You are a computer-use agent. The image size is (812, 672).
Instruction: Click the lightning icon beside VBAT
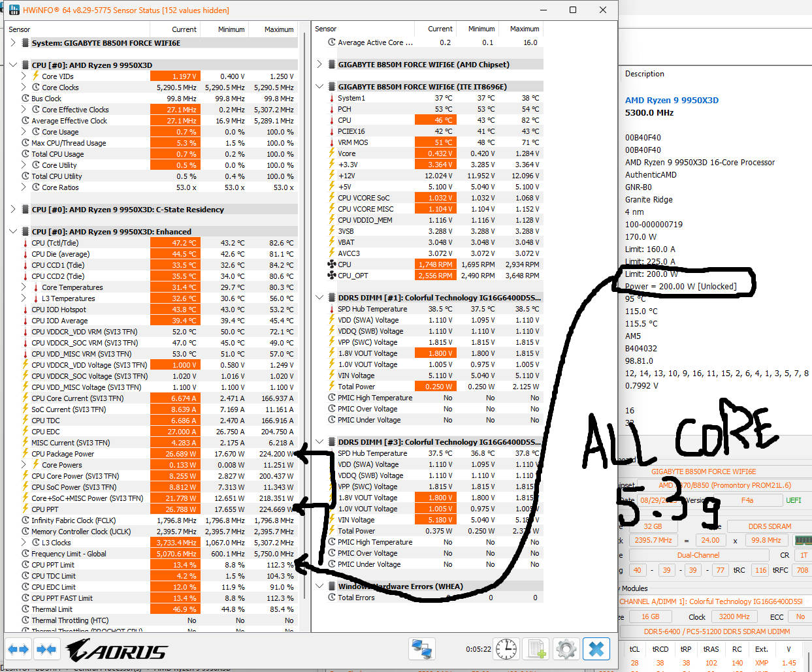[x=332, y=242]
